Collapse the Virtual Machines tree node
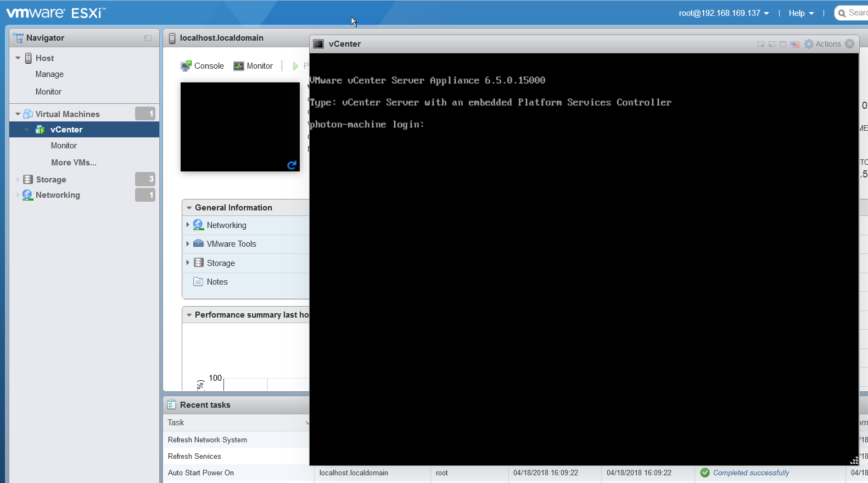The height and width of the screenshot is (483, 868). tap(18, 114)
